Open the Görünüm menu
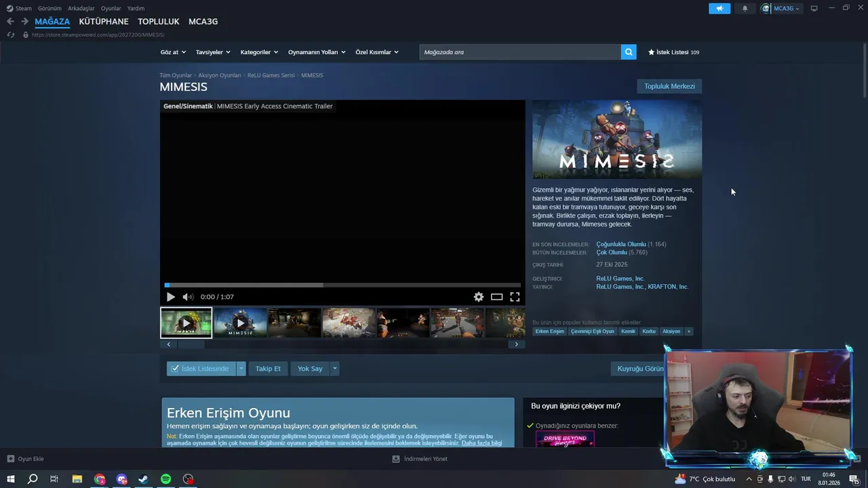868x488 pixels. [x=50, y=8]
